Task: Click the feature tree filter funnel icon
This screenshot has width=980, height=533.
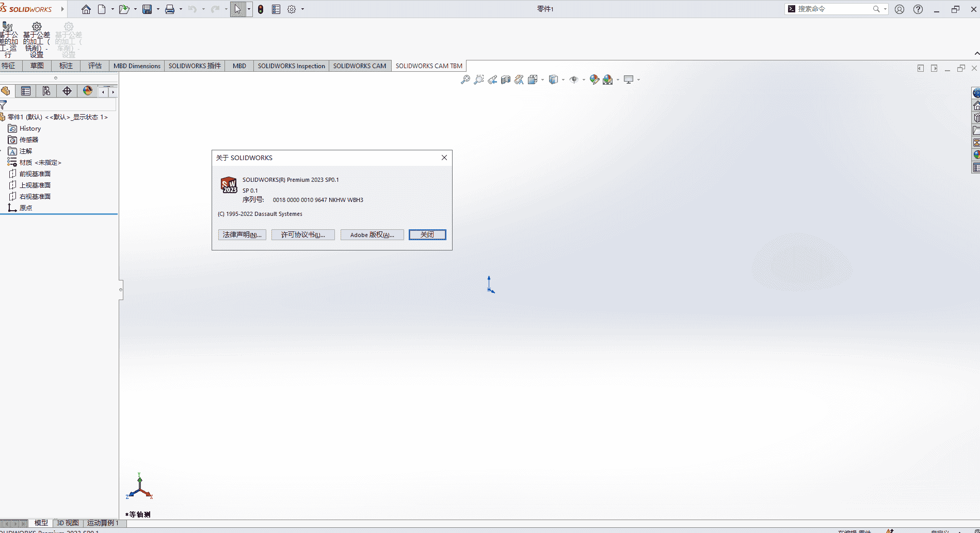Action: tap(4, 105)
